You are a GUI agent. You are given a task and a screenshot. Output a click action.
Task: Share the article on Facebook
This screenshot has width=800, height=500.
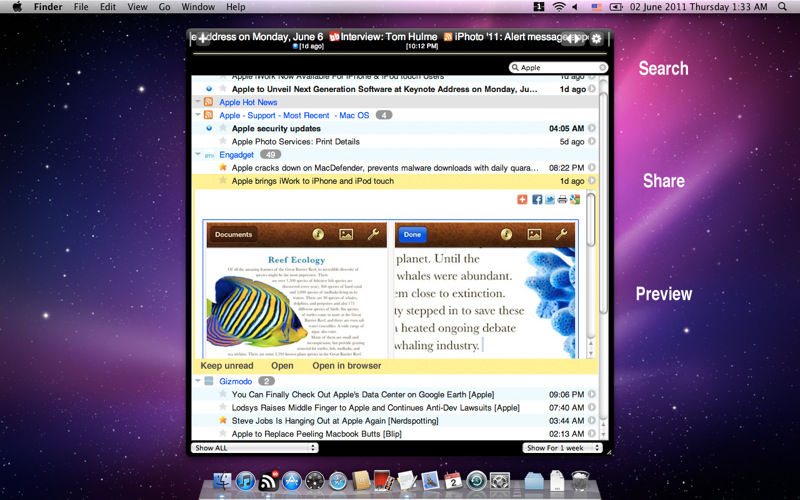tap(537, 199)
